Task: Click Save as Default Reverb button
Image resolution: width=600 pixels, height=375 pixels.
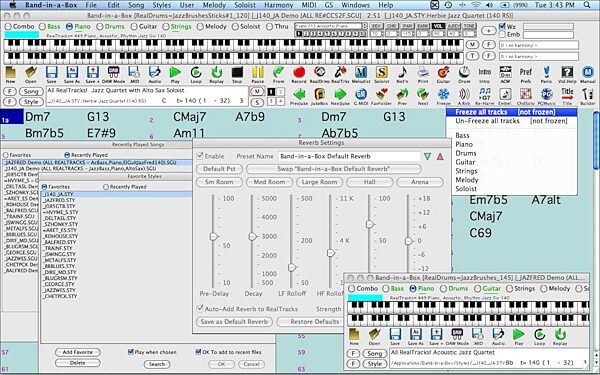Action: [234, 321]
